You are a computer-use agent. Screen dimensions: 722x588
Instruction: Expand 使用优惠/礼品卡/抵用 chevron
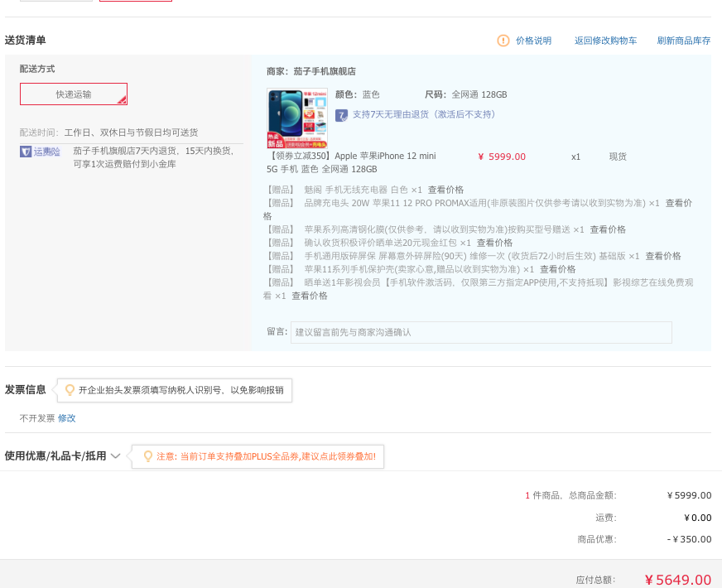click(x=116, y=456)
